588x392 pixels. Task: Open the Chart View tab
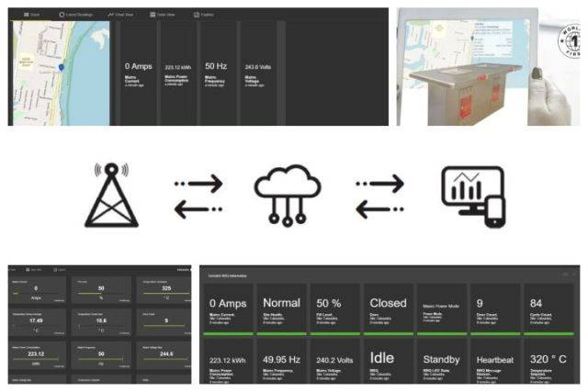tap(120, 15)
